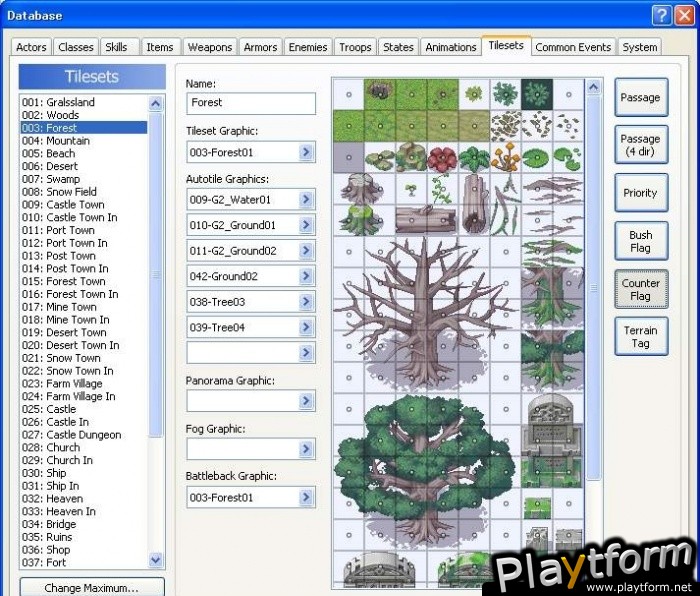Select tileset 007: Swamp
700x596 pixels.
(x=83, y=179)
